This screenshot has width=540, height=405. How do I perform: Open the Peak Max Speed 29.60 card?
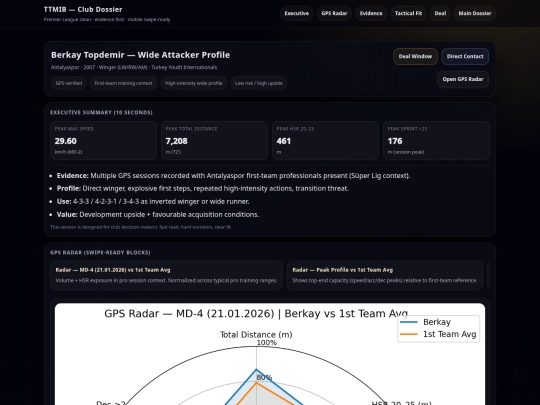(103, 140)
